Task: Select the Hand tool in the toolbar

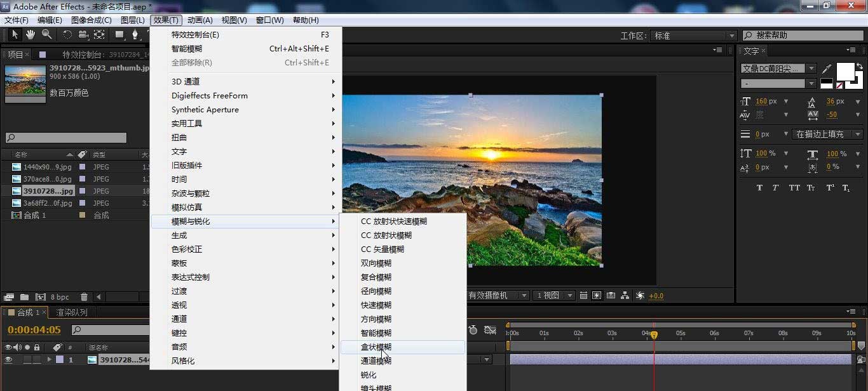Action: pyautogui.click(x=31, y=35)
